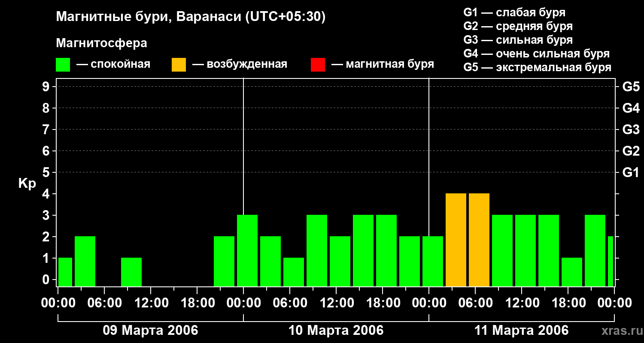
Task: Click the second orange Kp 4 bar
Action: [x=479, y=240]
